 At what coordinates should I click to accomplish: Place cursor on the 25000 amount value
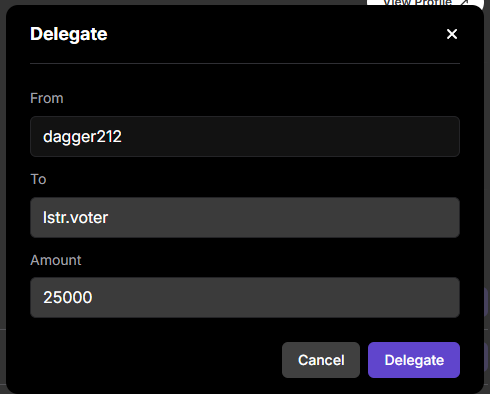[68, 297]
